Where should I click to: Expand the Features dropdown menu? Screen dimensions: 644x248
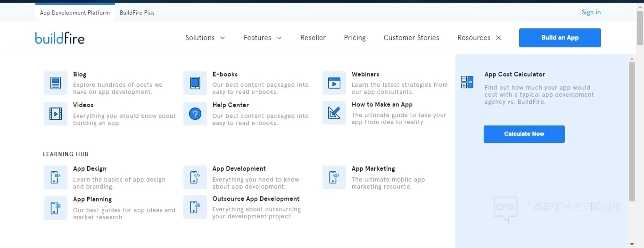pyautogui.click(x=263, y=38)
